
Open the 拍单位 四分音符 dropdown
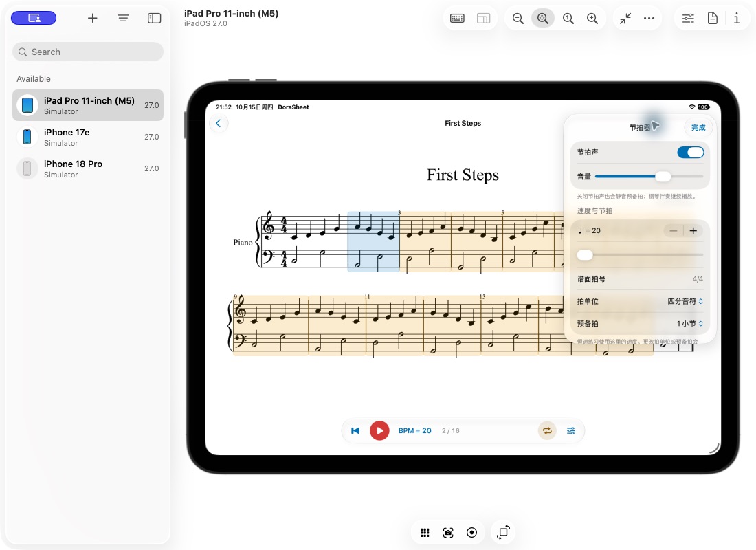click(x=685, y=301)
